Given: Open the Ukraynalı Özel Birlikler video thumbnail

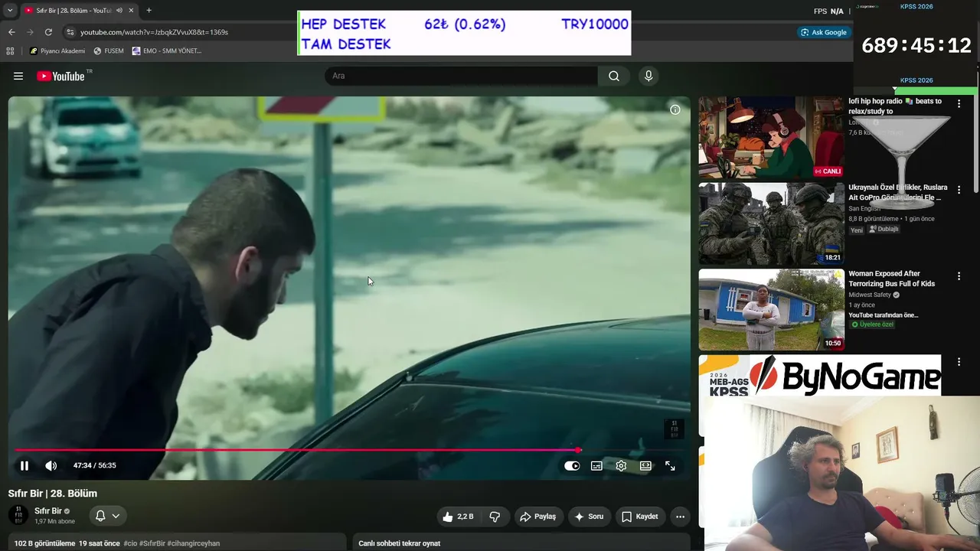Looking at the screenshot, I should pos(771,223).
